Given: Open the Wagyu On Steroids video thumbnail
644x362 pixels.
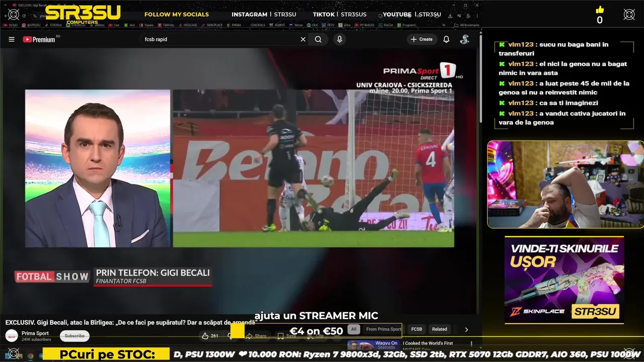Looking at the screenshot, I should (374, 345).
